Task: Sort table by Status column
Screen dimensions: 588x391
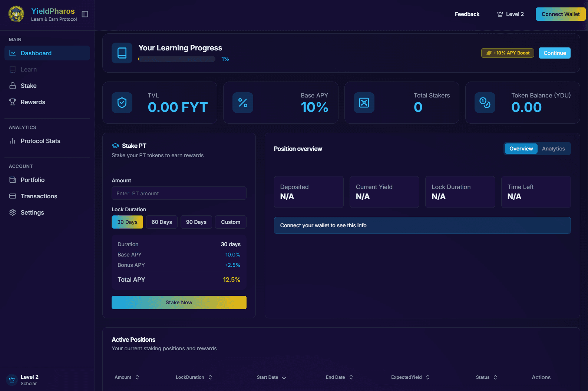Action: [486, 377]
